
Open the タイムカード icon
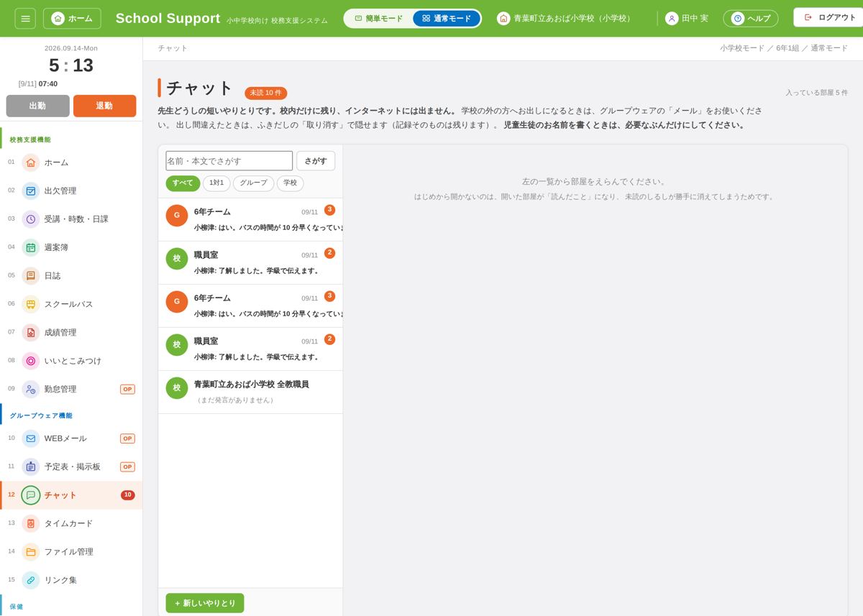pos(31,523)
